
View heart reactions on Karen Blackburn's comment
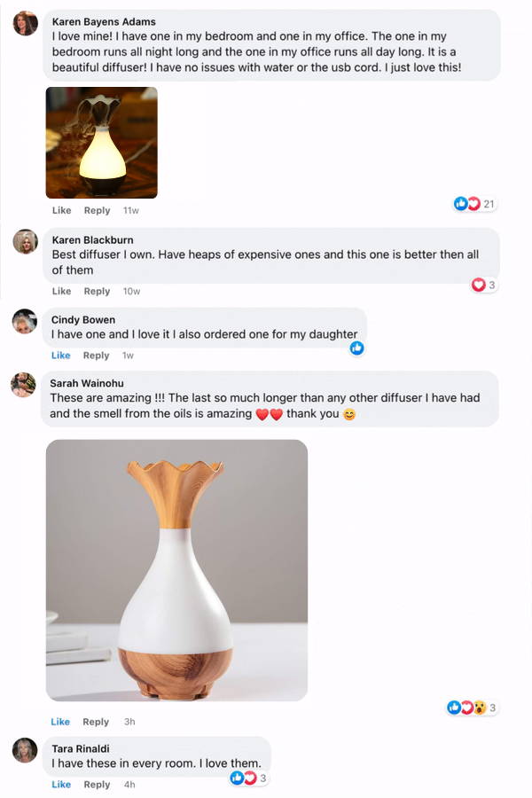tap(483, 285)
